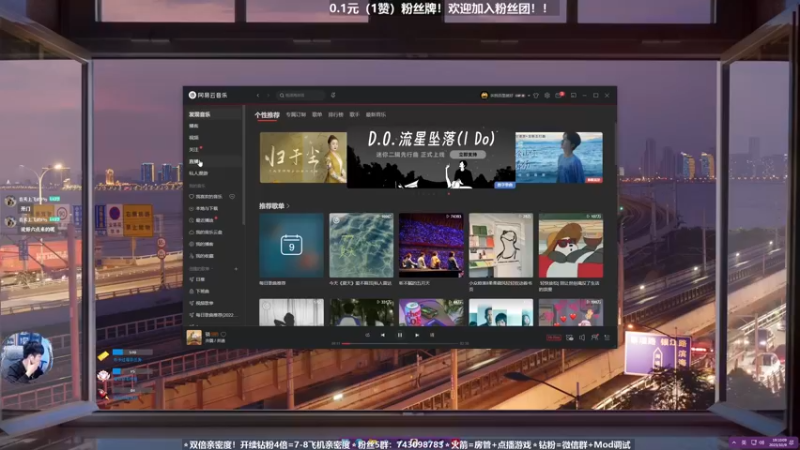Image resolution: width=800 pixels, height=450 pixels.
Task: Open the skin theme shirt icon
Action: 536,95
